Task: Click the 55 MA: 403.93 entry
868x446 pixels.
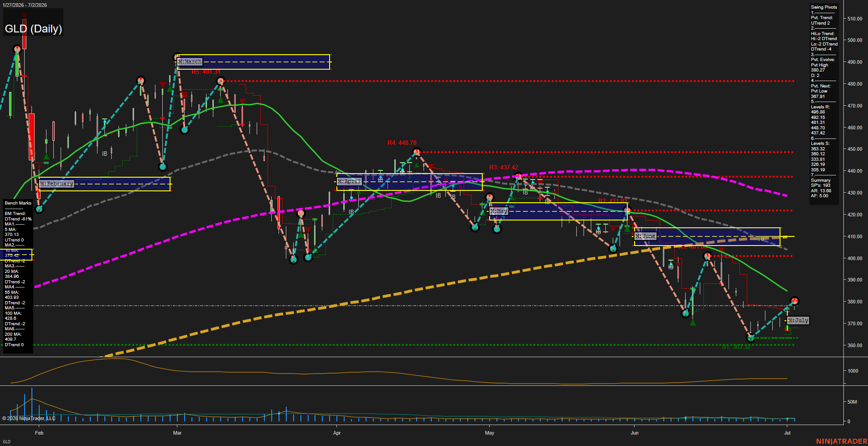Action: pos(12,295)
